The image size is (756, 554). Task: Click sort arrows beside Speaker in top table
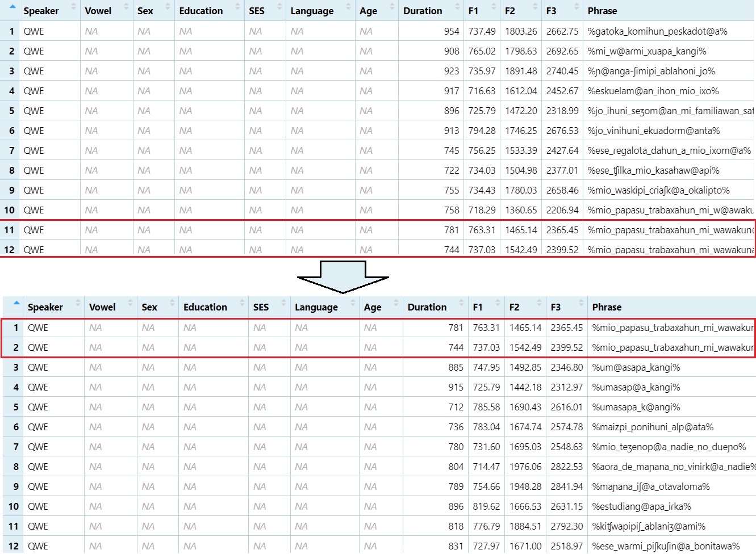(x=73, y=7)
